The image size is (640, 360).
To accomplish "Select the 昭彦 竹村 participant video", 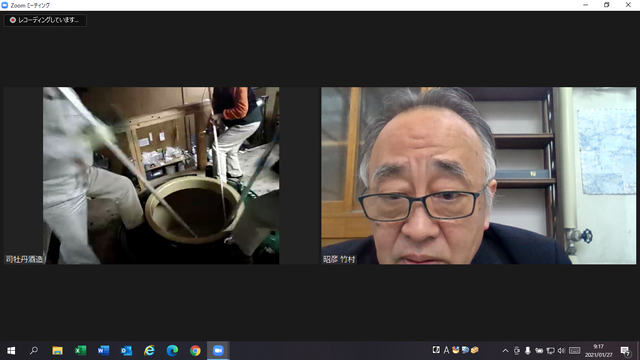I will tap(478, 176).
